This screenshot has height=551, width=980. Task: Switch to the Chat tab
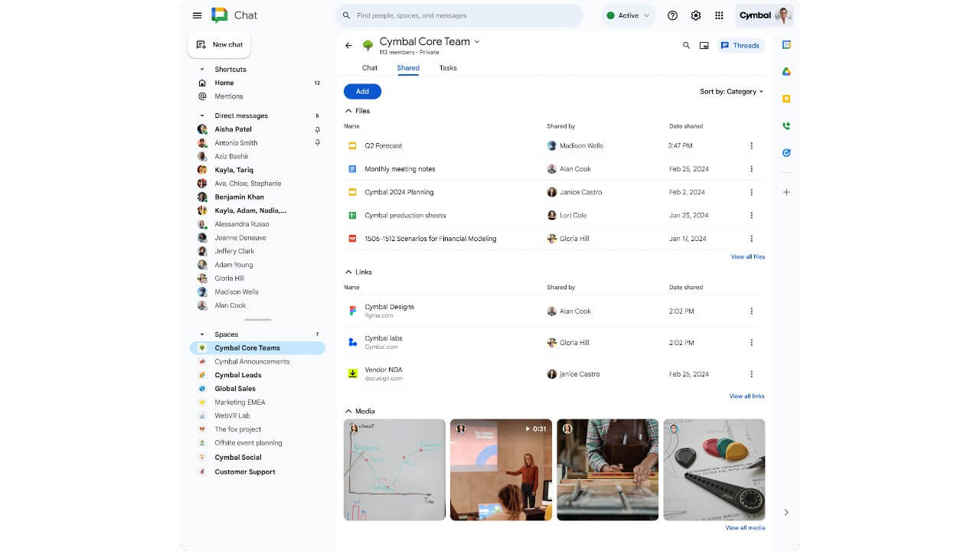pos(369,67)
